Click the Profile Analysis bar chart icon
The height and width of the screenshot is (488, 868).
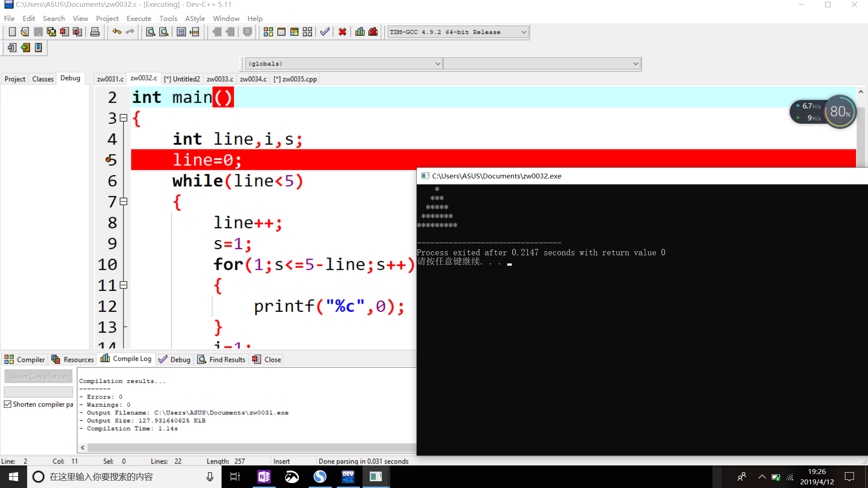pos(360,32)
